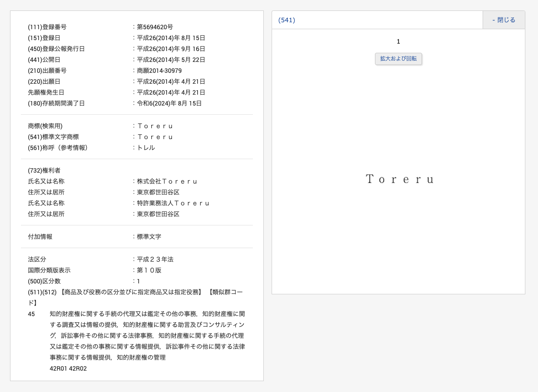Click the (561)称呼（参考情報） label
Screen dimensions: 538x392
(59, 148)
